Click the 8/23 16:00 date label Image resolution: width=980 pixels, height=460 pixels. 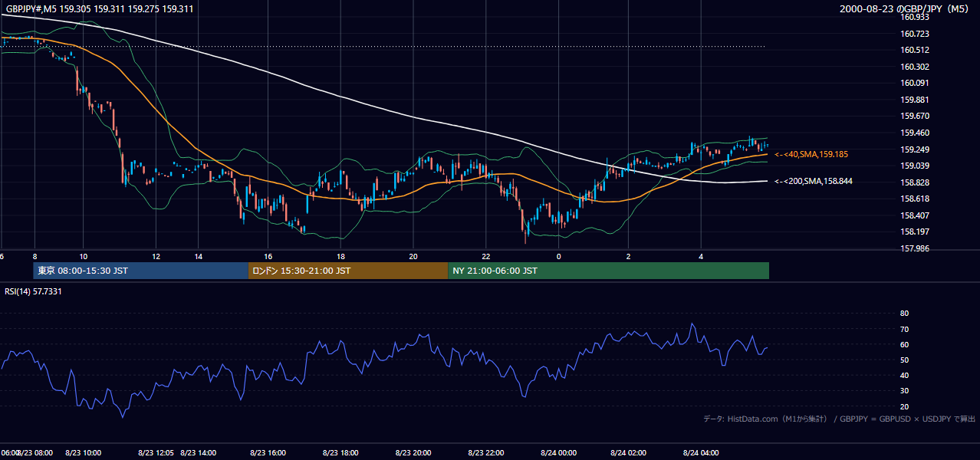click(268, 453)
